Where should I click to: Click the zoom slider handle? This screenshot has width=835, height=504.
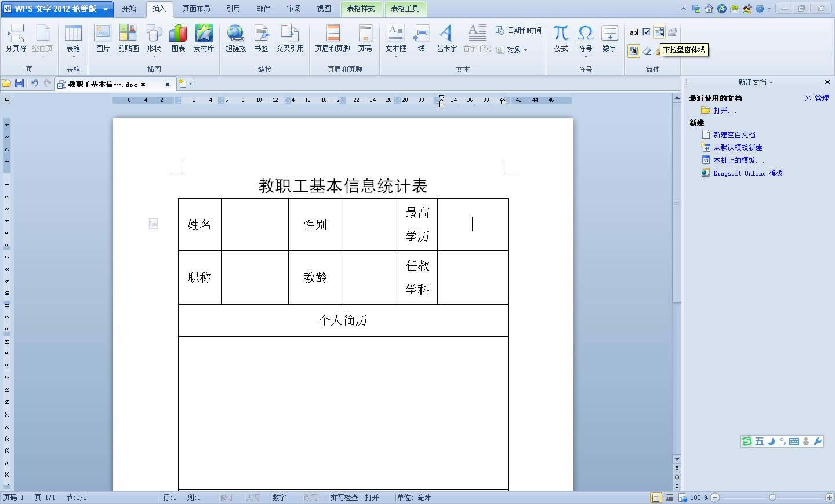click(x=772, y=498)
